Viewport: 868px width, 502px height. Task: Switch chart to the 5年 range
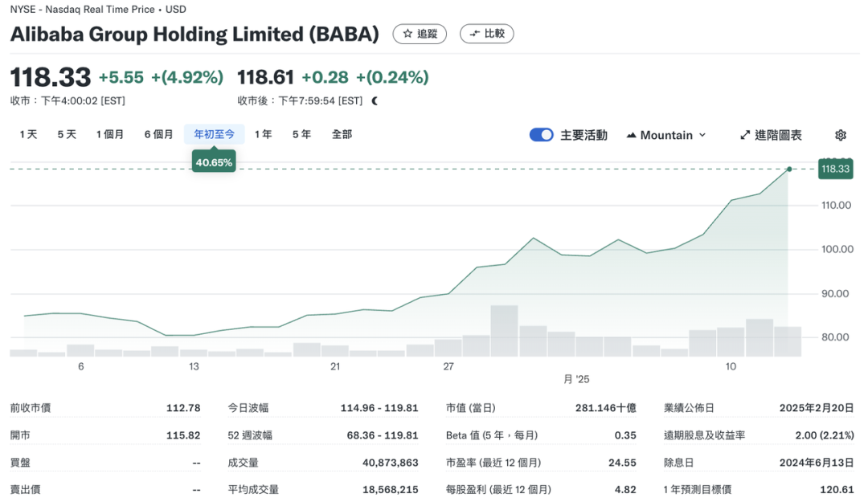pyautogui.click(x=301, y=134)
